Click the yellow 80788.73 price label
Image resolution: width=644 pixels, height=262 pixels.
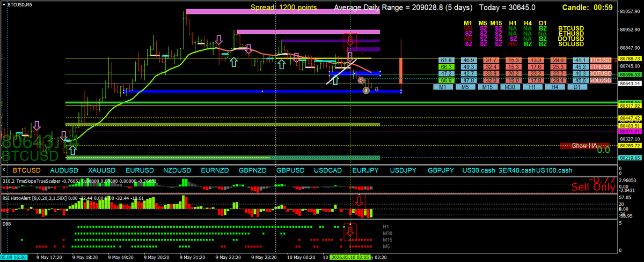630,58
